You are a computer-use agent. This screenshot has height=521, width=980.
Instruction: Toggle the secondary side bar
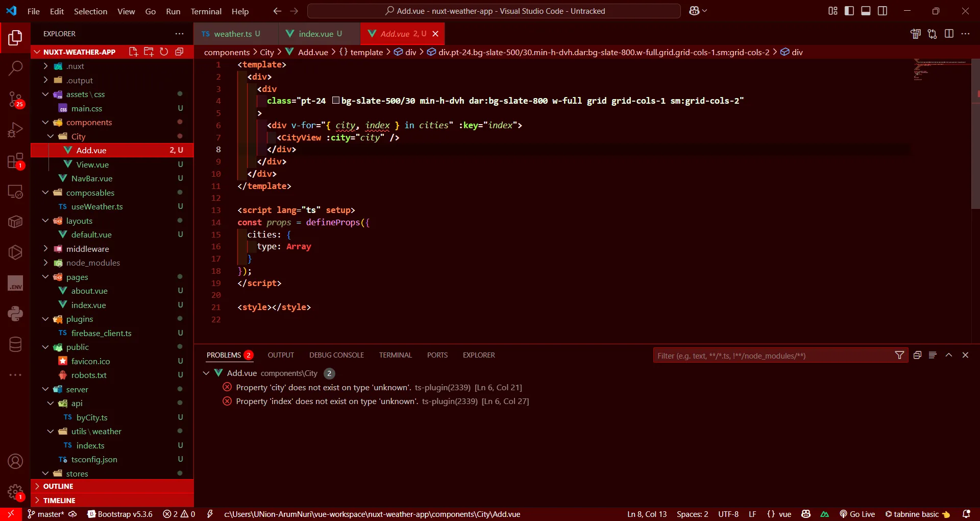pyautogui.click(x=883, y=11)
